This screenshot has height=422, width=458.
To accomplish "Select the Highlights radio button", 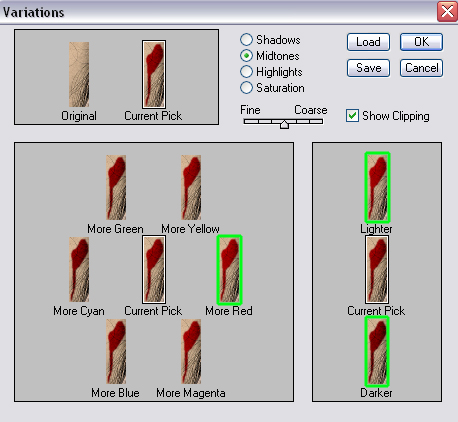I will point(246,72).
